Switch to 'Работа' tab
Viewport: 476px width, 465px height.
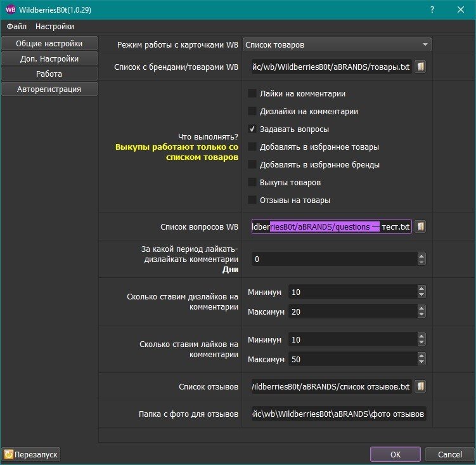point(49,74)
